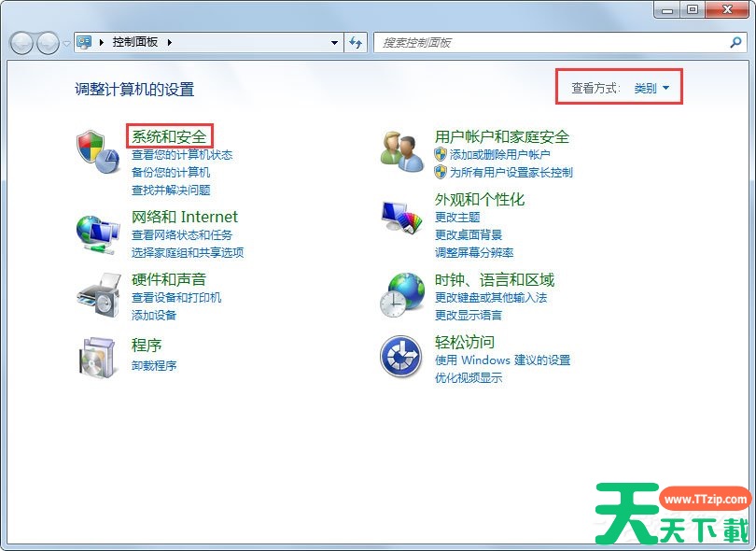Image resolution: width=756 pixels, height=551 pixels.
Task: Open 查看您的计算机状态
Action: pyautogui.click(x=182, y=154)
